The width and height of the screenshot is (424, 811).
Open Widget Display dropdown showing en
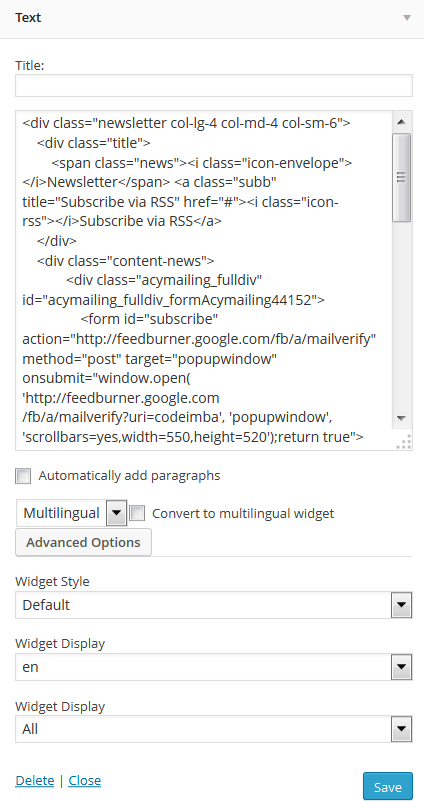pos(214,667)
